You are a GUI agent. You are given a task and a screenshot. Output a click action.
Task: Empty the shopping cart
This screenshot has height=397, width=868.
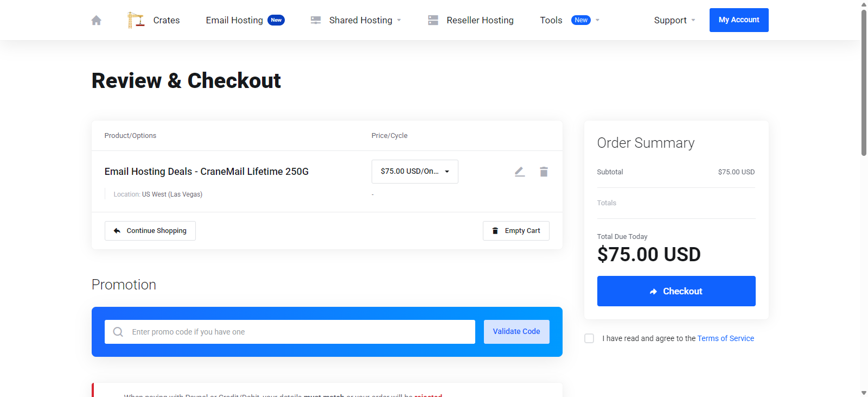pos(516,231)
